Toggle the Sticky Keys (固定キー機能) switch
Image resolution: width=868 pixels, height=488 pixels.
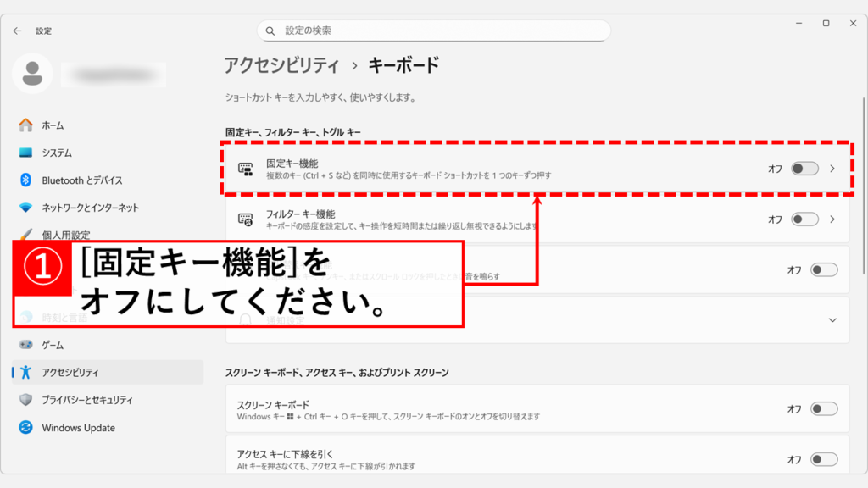pyautogui.click(x=804, y=169)
